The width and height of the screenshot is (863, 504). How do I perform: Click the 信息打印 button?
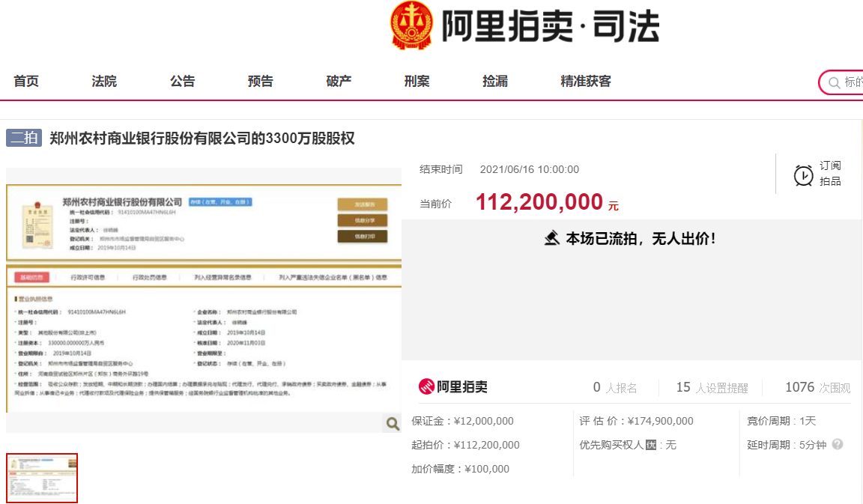click(x=363, y=236)
